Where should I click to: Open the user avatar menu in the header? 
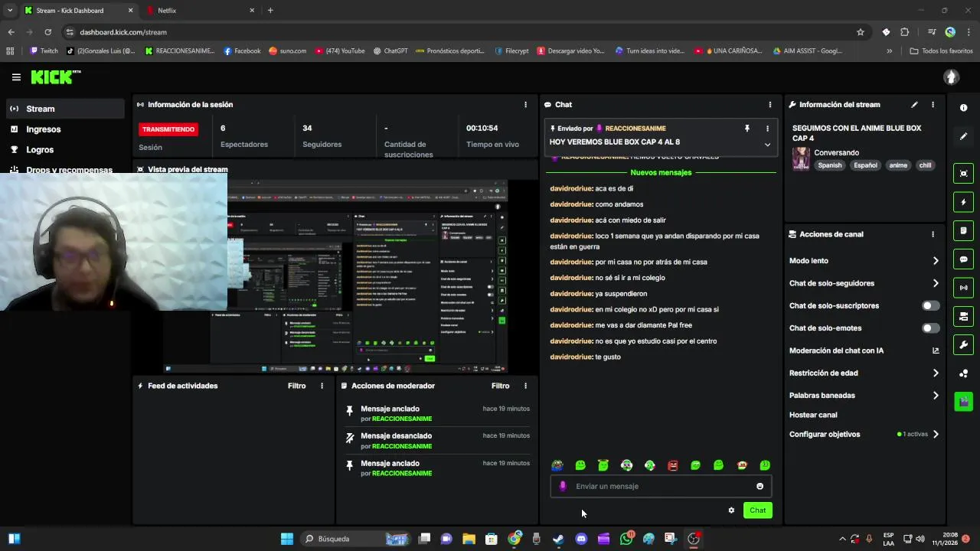coord(951,77)
